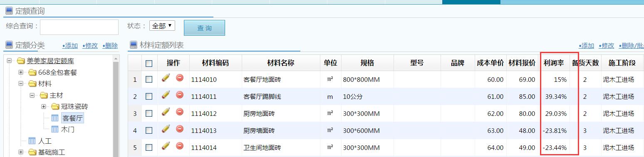
Task: Sort by 施工阶段 column header
Action: [x=622, y=63]
